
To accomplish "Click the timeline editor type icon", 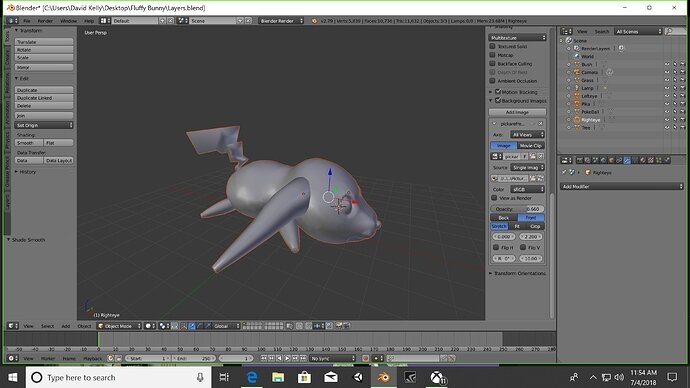I will [13, 359].
